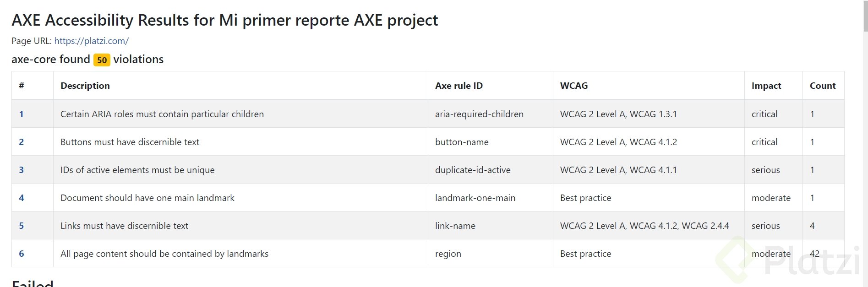Select the aria-required-children rule text

[479, 114]
